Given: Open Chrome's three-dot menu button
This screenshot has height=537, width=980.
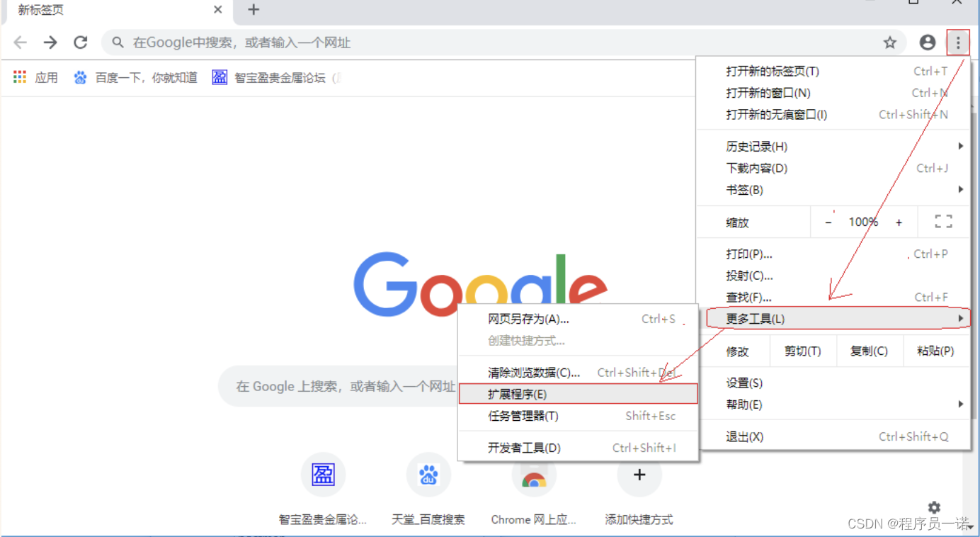Looking at the screenshot, I should [x=958, y=43].
